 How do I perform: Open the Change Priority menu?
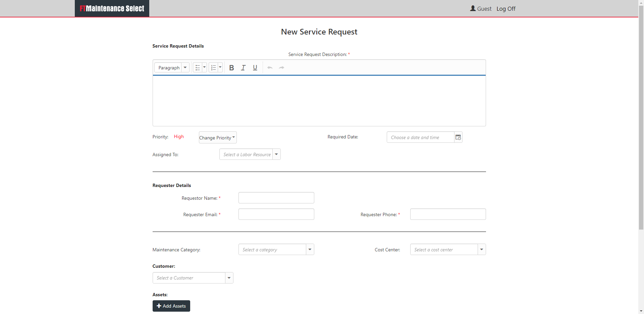217,137
